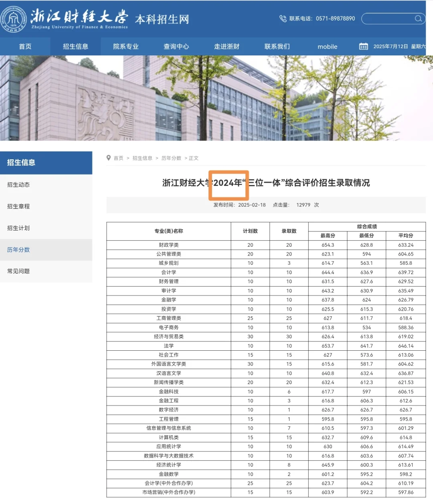This screenshot has width=433, height=504.
Task: Click the 经济统计学 row name
Action: (x=169, y=465)
